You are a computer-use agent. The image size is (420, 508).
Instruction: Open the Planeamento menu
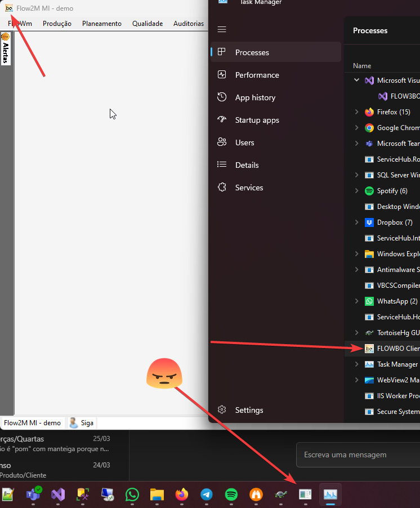pyautogui.click(x=102, y=24)
